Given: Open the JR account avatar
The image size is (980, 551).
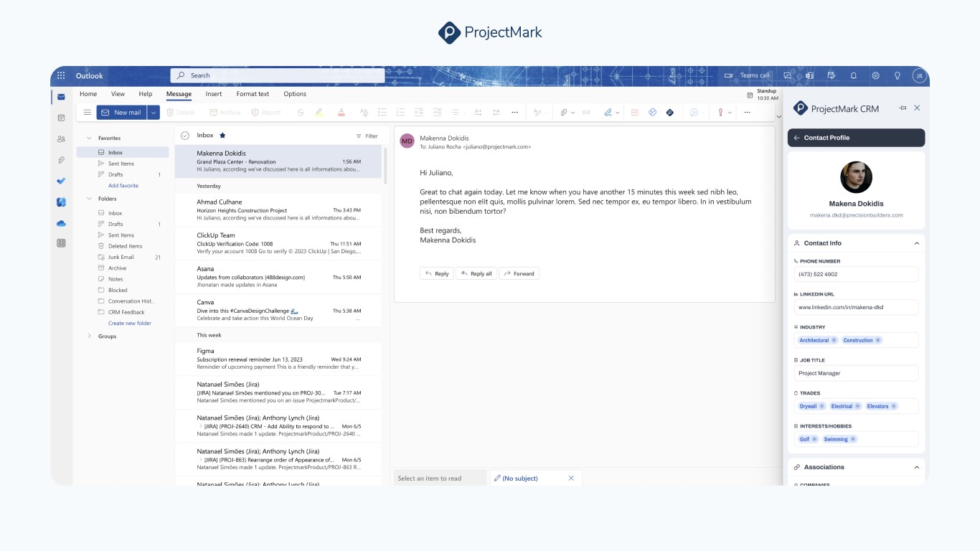Looking at the screenshot, I should click(919, 75).
